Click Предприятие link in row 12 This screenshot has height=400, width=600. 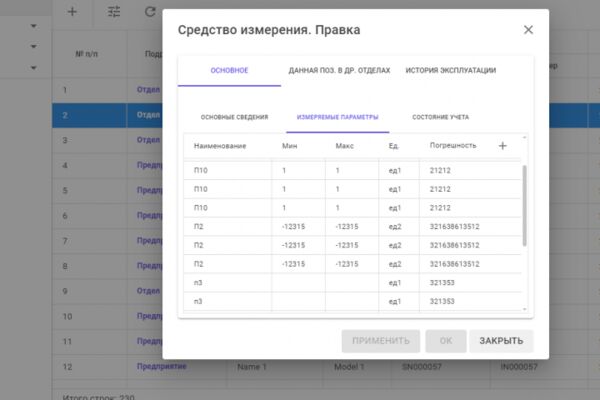pos(161,366)
